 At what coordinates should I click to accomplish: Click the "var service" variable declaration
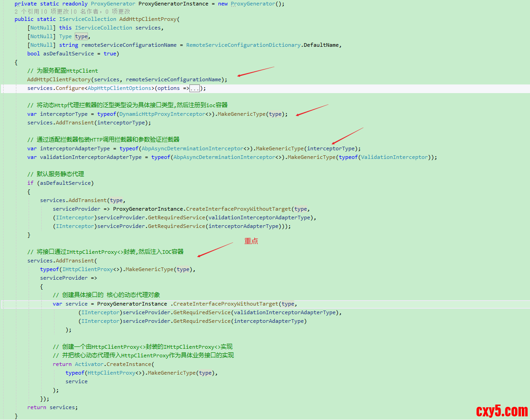pyautogui.click(x=70, y=304)
